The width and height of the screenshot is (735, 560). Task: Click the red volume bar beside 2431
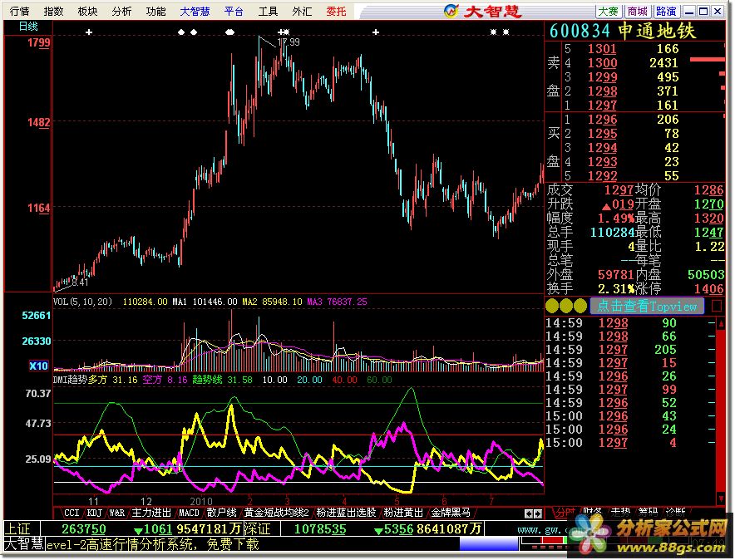[708, 60]
